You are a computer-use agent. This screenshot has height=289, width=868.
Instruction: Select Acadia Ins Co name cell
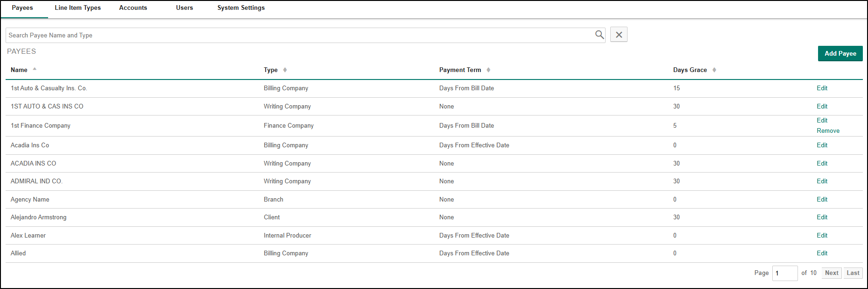tap(30, 145)
